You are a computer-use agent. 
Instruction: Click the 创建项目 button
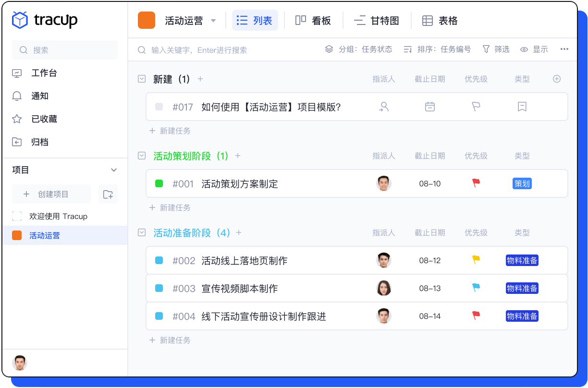click(x=51, y=194)
